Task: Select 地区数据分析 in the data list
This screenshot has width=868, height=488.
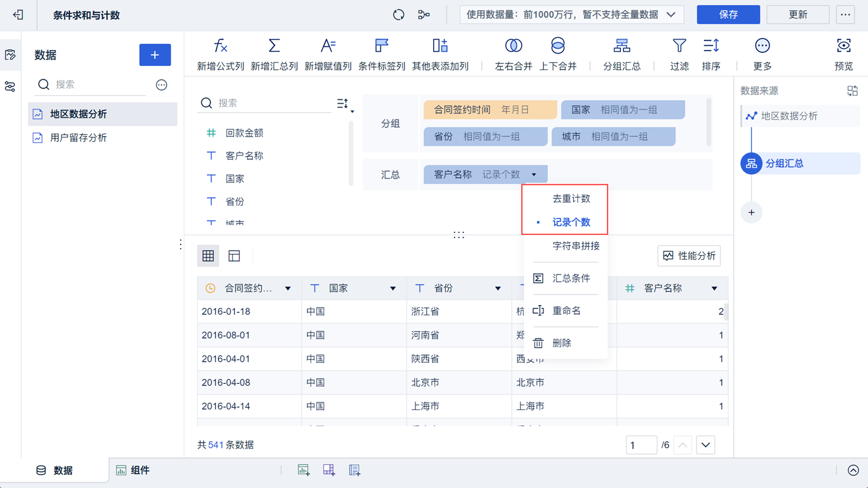Action: click(x=102, y=114)
